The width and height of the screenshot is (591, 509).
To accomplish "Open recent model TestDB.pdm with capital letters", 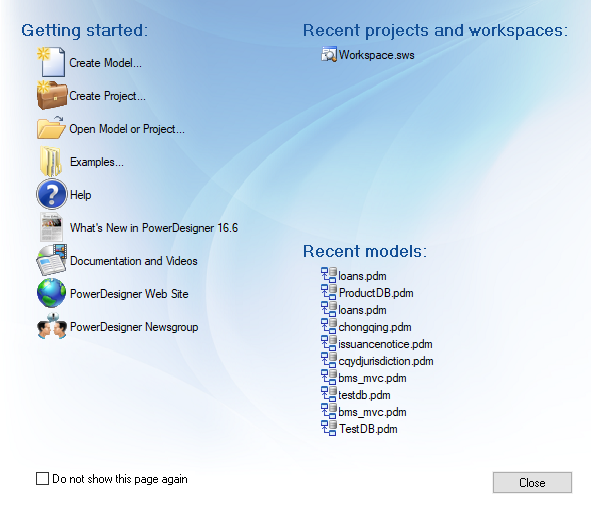I will 368,429.
